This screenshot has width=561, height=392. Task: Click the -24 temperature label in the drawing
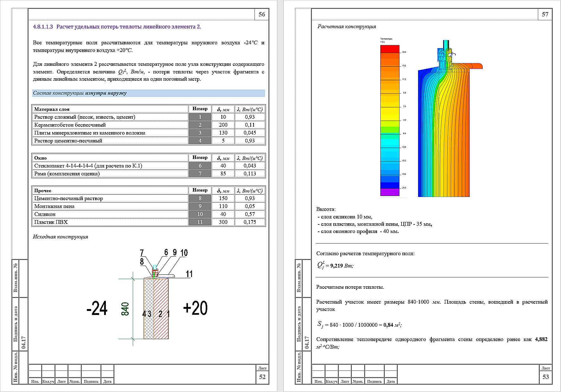97,308
